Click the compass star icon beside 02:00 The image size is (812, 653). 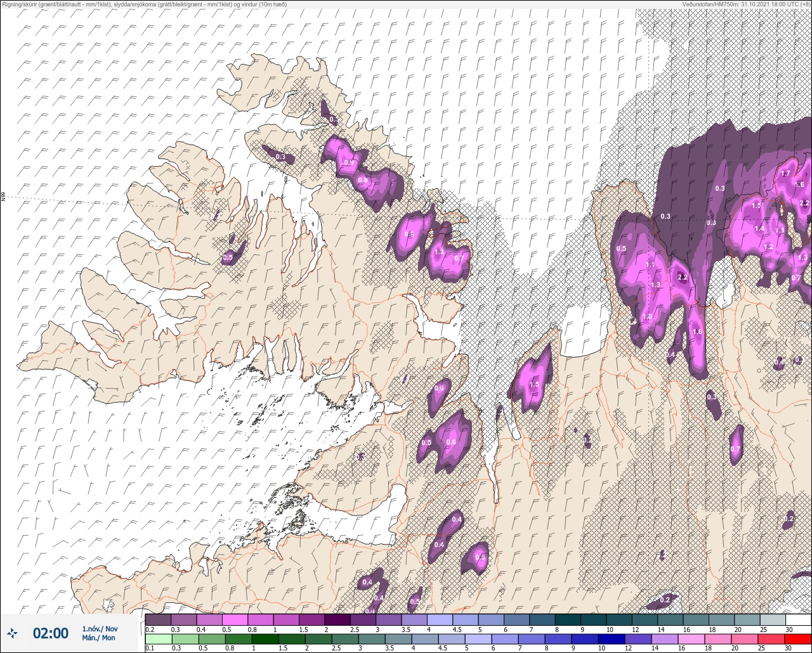click(12, 633)
